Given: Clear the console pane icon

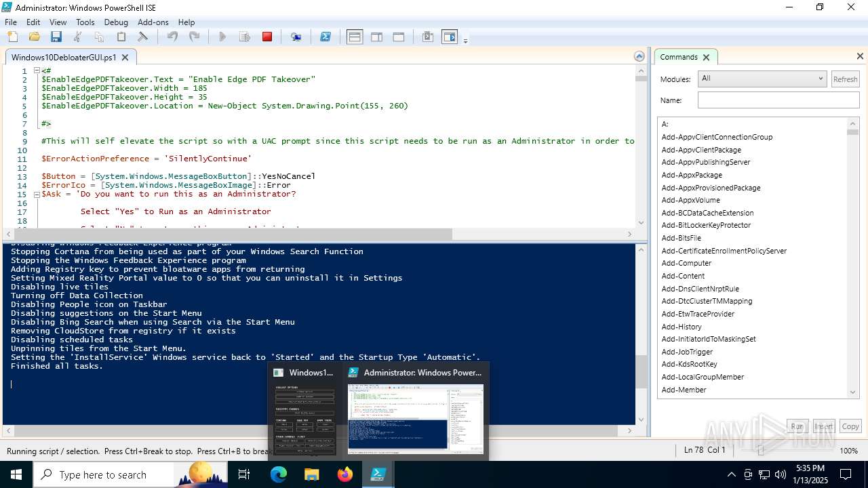Looking at the screenshot, I should (x=143, y=37).
